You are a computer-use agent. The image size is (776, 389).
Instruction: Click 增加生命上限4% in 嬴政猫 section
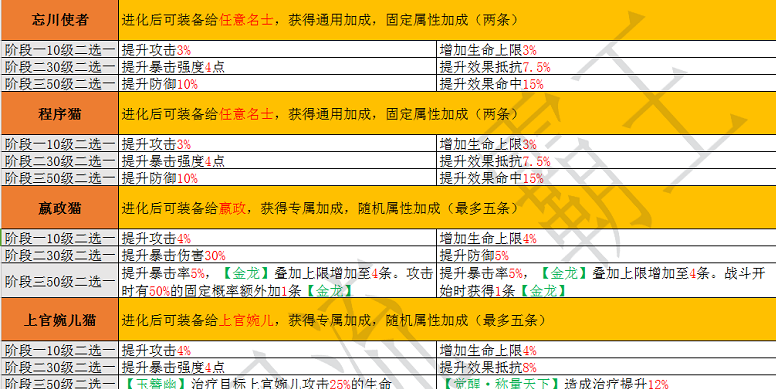tap(606, 238)
